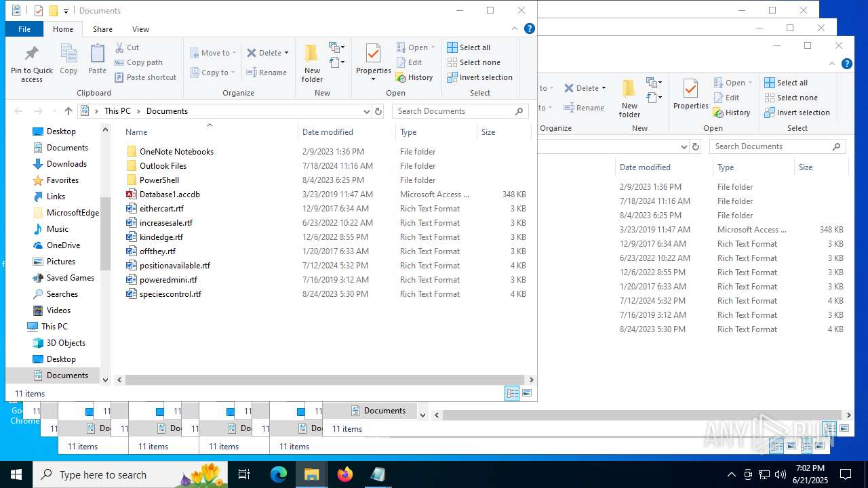This screenshot has height=488, width=868.
Task: Select the Outlook Files folder
Action: 163,166
